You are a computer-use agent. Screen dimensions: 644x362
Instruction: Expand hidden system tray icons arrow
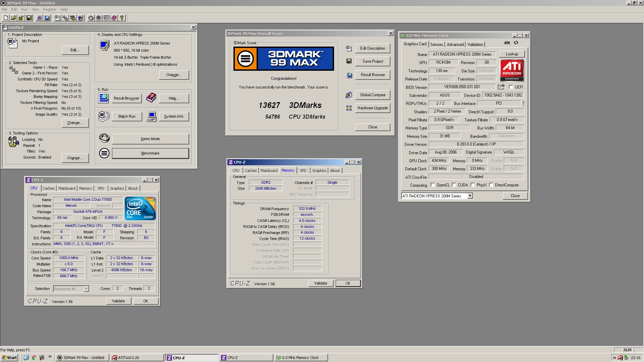point(614,358)
